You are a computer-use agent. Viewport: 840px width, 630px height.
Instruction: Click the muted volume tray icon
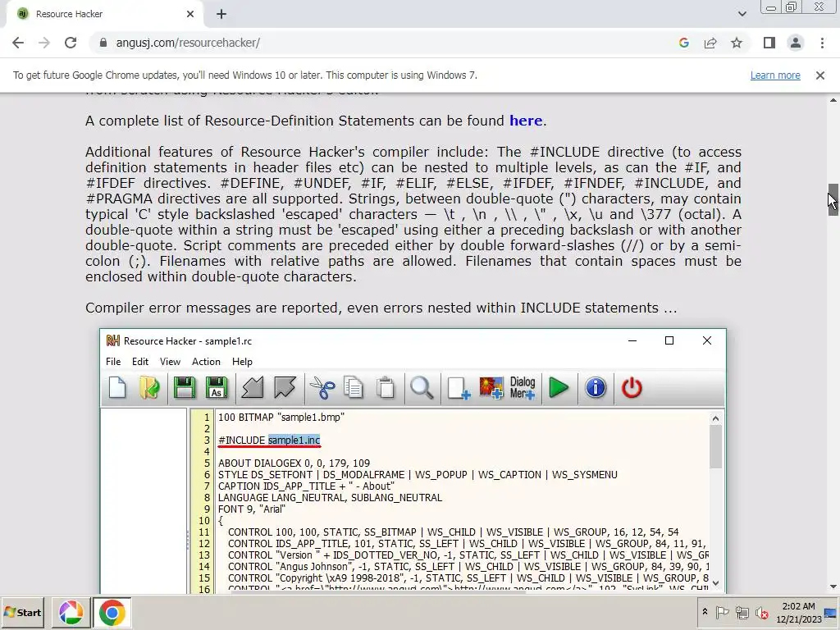click(761, 612)
